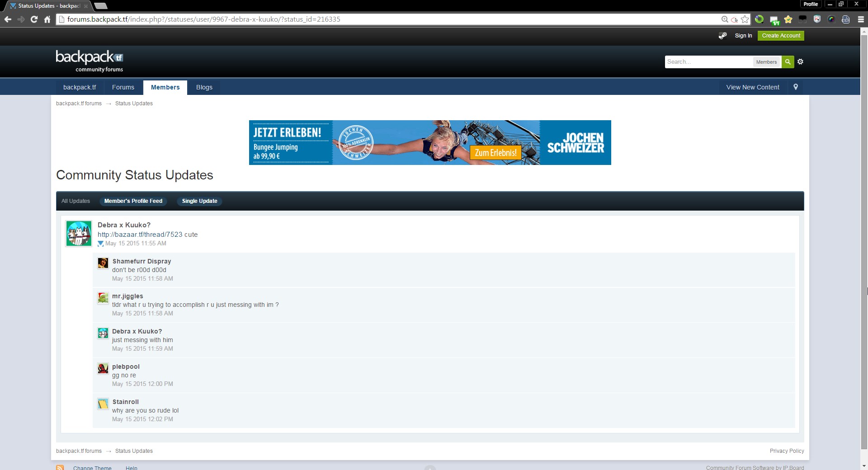Click the browser home button
Image resolution: width=868 pixels, height=470 pixels.
(47, 19)
